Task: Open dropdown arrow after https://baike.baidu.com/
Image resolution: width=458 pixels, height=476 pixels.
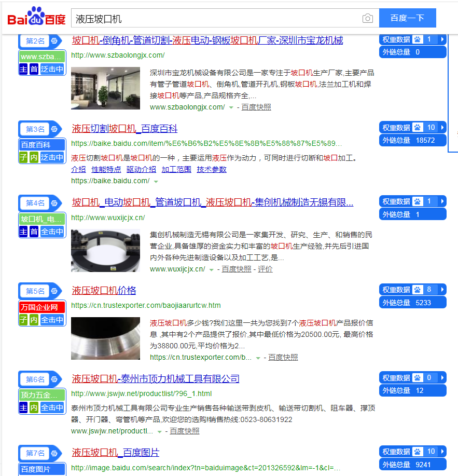Action: point(156,182)
